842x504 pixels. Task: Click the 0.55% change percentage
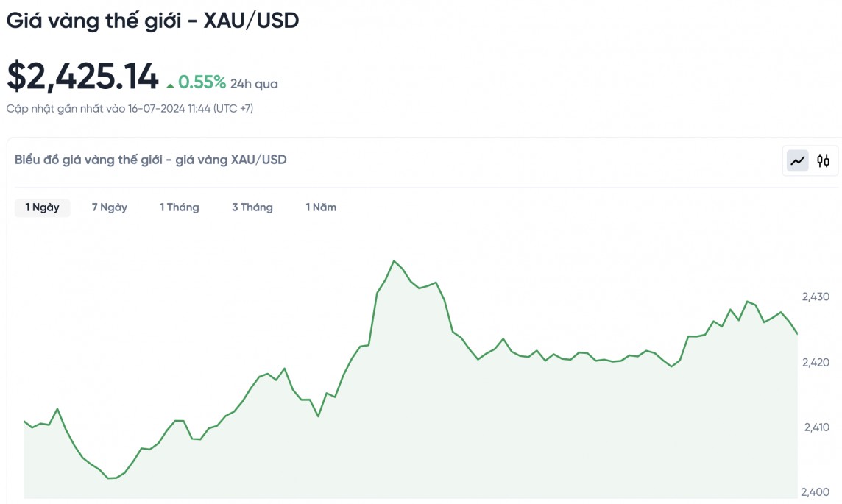202,82
